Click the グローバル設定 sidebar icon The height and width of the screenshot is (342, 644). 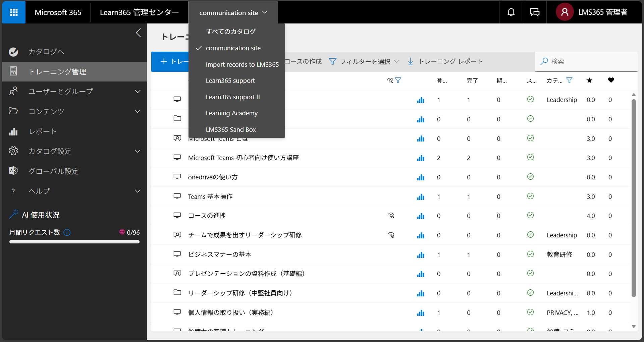13,171
